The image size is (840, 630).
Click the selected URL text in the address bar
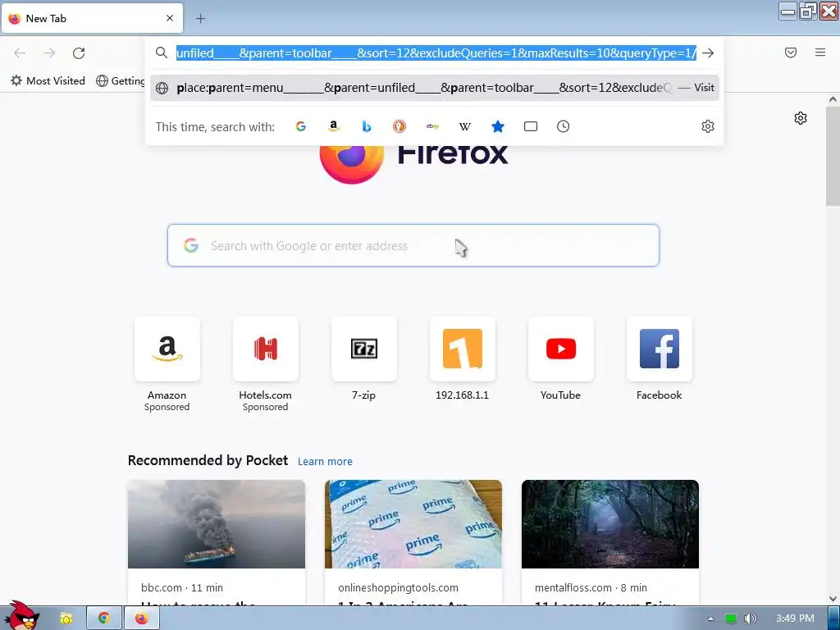[x=436, y=53]
